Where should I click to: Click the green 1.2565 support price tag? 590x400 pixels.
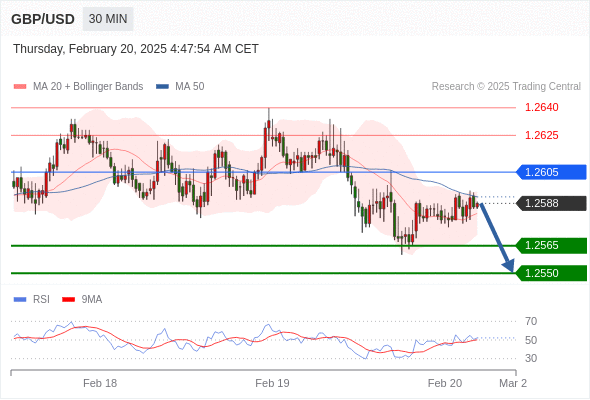coord(551,245)
